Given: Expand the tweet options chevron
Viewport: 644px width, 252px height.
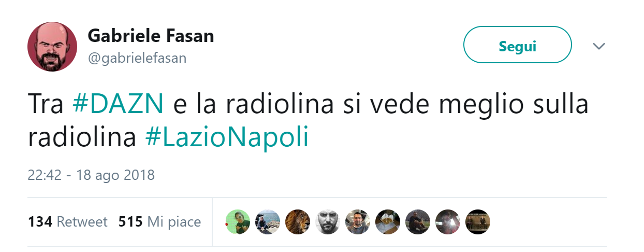Looking at the screenshot, I should click(x=598, y=46).
